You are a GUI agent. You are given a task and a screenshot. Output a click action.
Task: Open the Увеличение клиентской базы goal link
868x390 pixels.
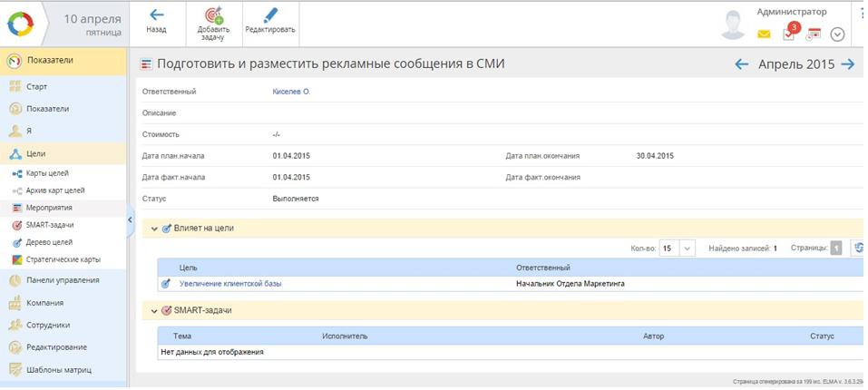coord(230,284)
